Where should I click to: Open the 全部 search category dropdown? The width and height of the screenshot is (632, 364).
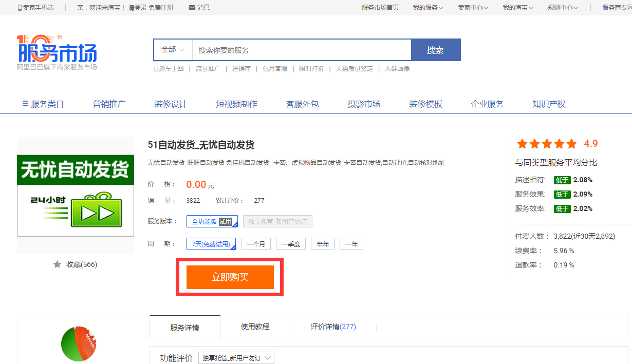(173, 50)
